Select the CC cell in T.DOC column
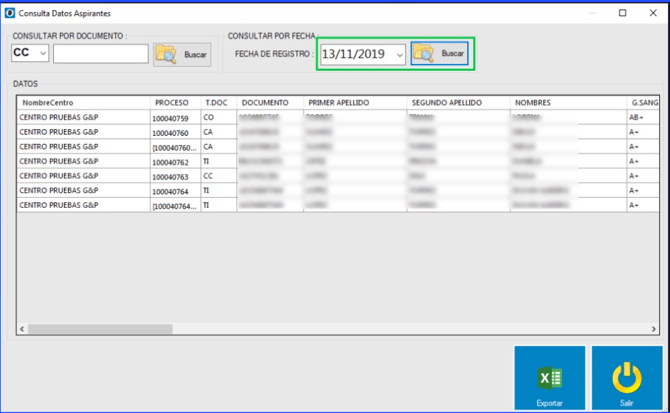 pyautogui.click(x=219, y=176)
